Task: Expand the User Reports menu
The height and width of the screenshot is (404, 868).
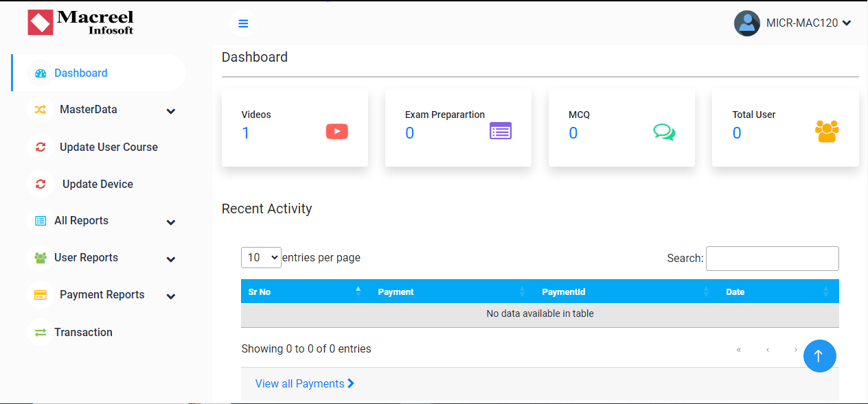Action: [x=102, y=258]
